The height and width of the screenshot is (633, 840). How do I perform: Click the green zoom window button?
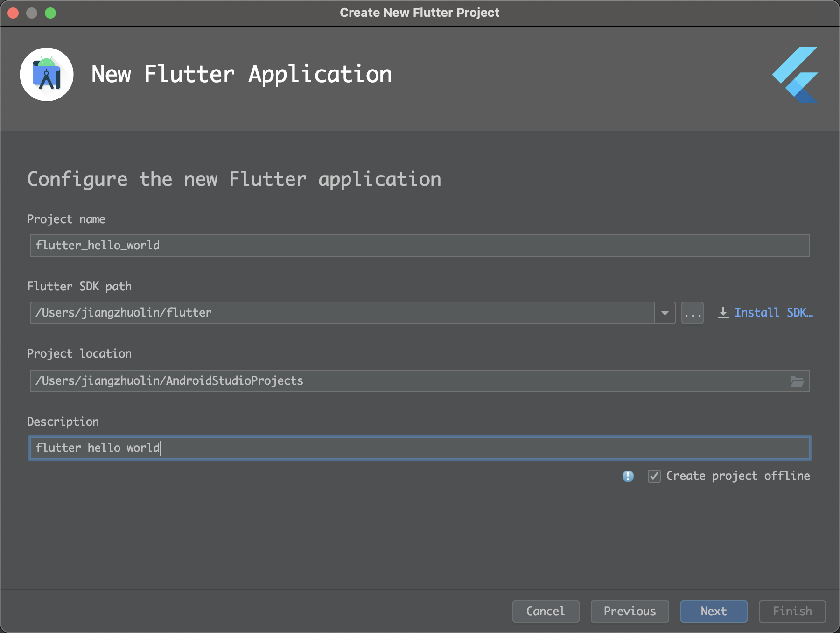tap(50, 13)
